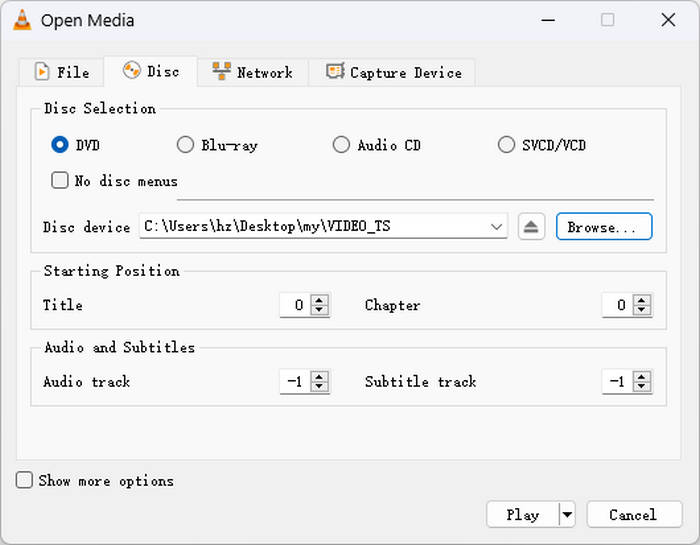Click the VLC cone icon in title bar
Viewport: 700px width, 545px height.
tap(22, 20)
